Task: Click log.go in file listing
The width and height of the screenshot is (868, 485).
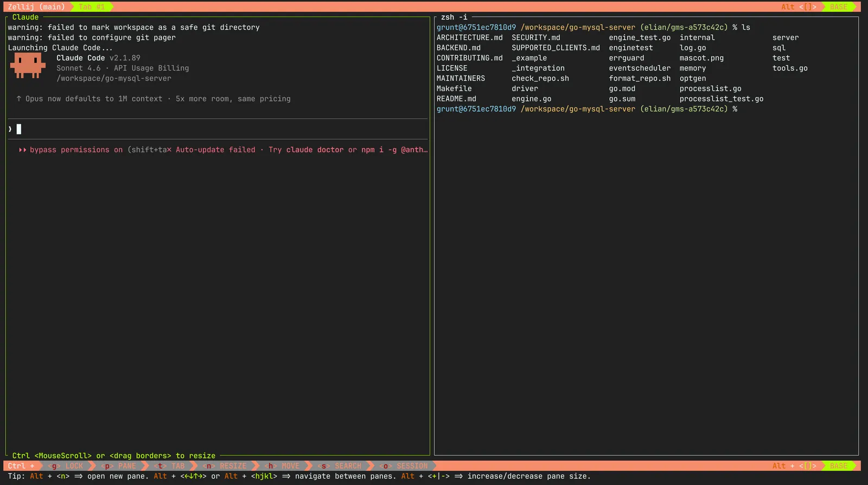Action: tap(693, 48)
